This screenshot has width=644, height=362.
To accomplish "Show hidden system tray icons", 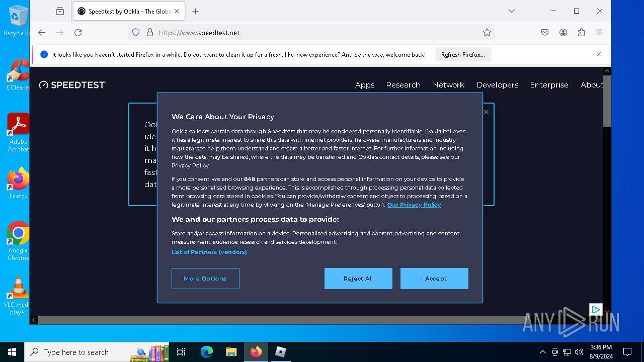I will point(542,352).
